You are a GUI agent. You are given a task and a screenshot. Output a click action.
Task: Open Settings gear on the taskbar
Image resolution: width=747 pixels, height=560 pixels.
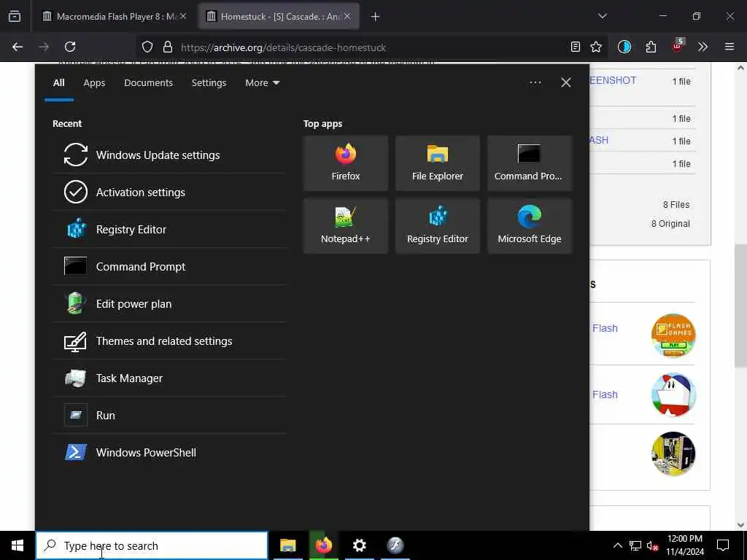pos(359,545)
